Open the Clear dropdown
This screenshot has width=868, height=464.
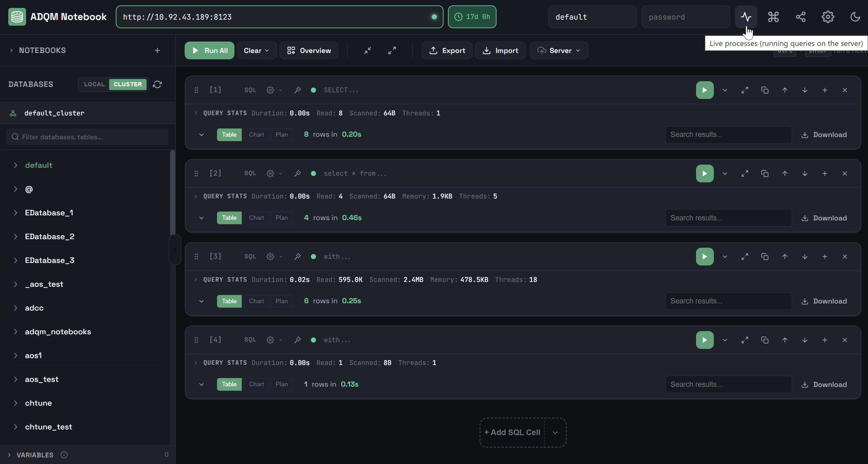tap(256, 50)
